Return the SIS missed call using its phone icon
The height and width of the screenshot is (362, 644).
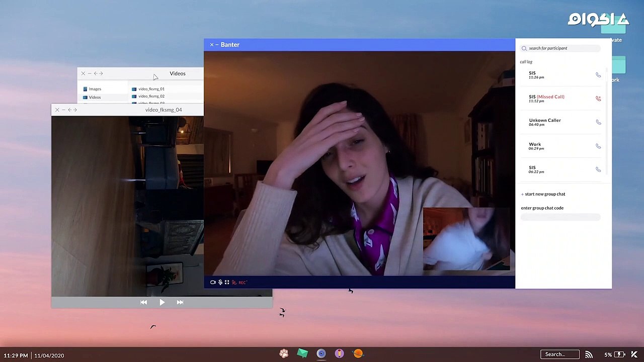598,99
